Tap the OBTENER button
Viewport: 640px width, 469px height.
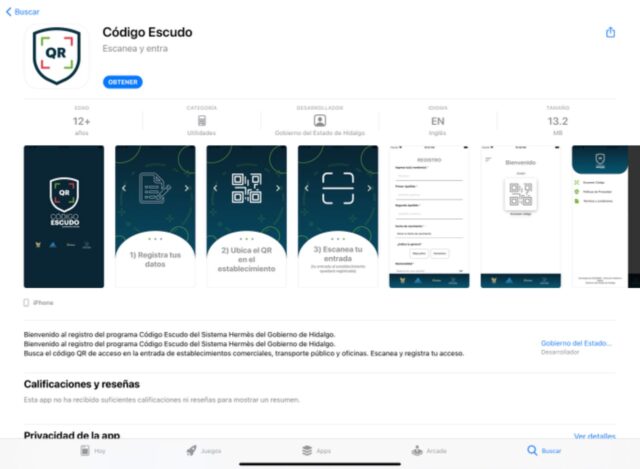(123, 82)
